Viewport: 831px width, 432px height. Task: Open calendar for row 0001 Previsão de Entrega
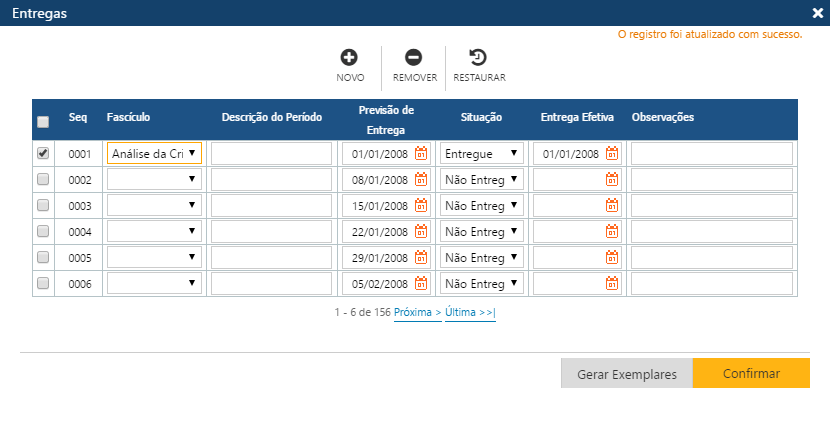[x=421, y=154]
